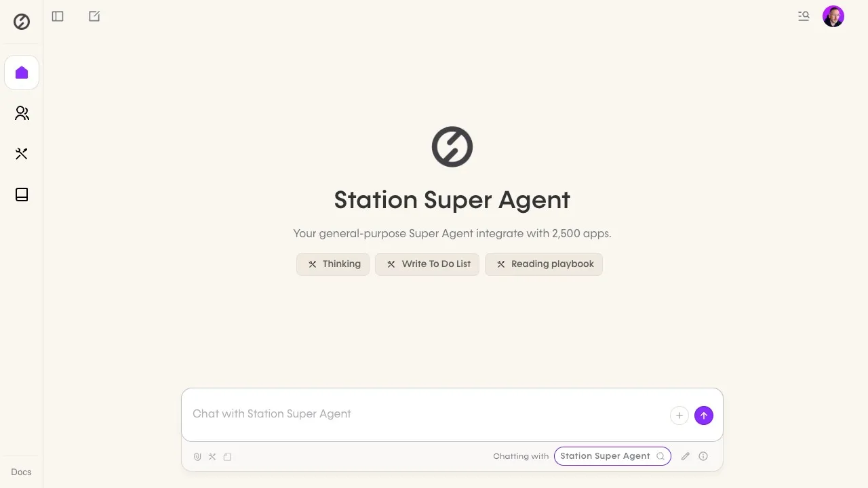Click the Station logo in the sidebar
This screenshot has width=868, height=488.
click(x=22, y=22)
